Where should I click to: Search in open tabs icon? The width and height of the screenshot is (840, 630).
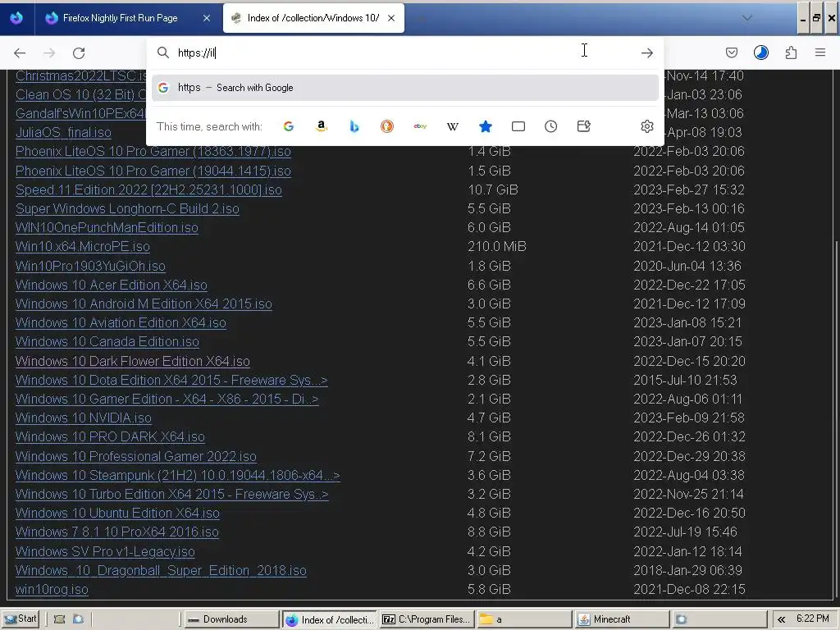coord(518,126)
